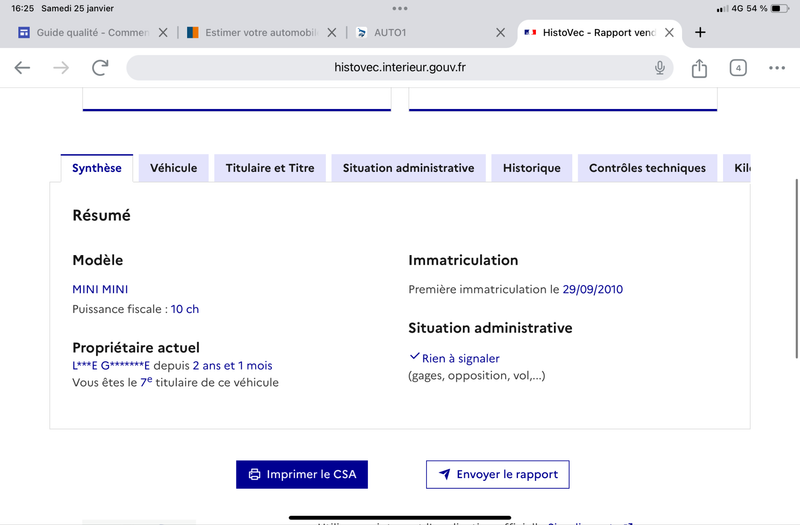This screenshot has height=525, width=800.
Task: Tap the three dots at screen top
Action: click(x=399, y=8)
